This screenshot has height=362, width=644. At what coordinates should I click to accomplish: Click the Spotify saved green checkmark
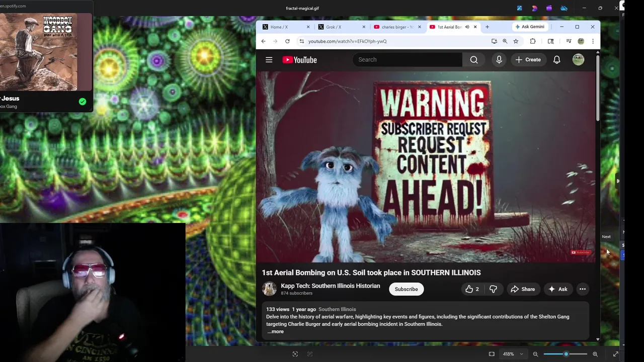click(83, 102)
